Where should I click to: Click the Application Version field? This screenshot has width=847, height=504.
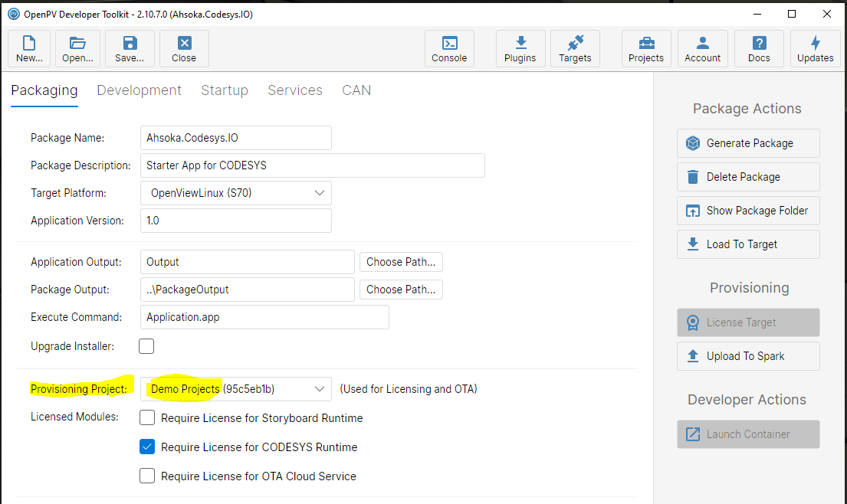tap(236, 220)
